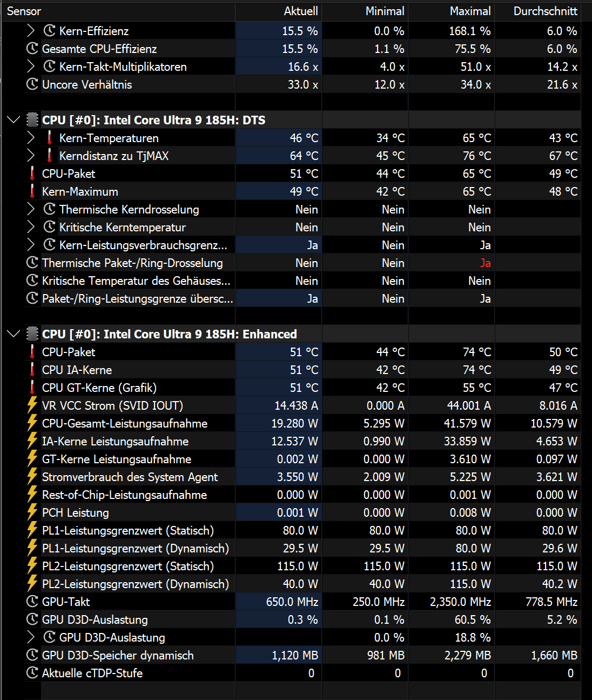Click the 60.5 % GPU maximum value

point(474,619)
